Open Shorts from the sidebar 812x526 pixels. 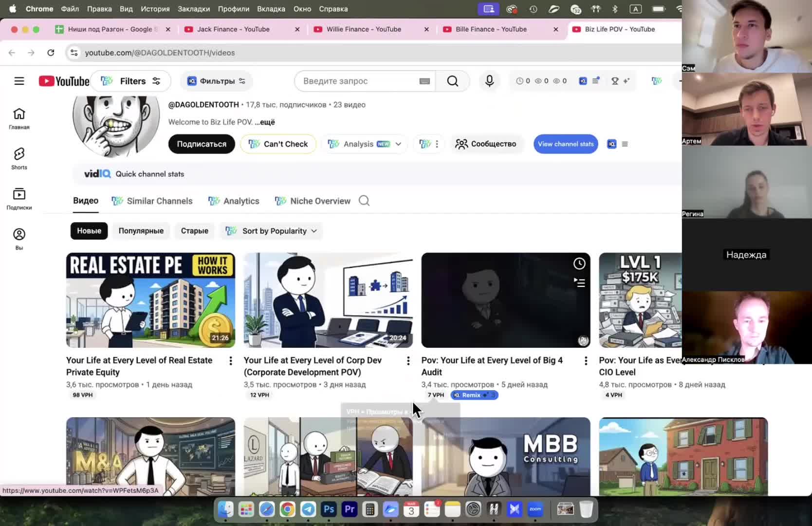point(19,159)
